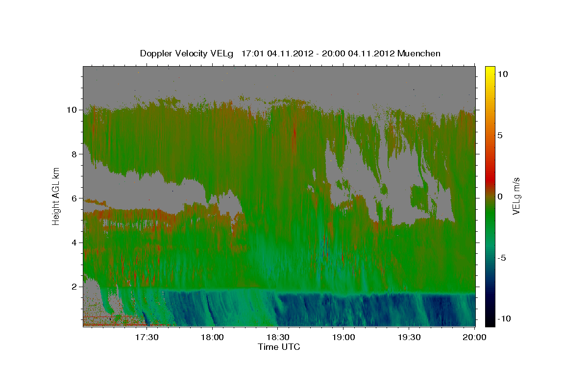This screenshot has height=392, width=588.
Task: Click the 'VELg m/s' colorbar title
Action: tap(516, 196)
